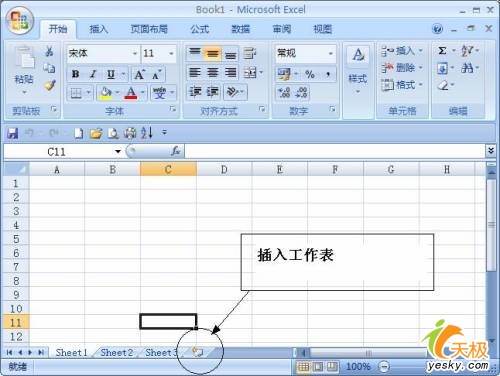Toggle Underline formatting
The width and height of the screenshot is (500, 376).
tap(111, 74)
